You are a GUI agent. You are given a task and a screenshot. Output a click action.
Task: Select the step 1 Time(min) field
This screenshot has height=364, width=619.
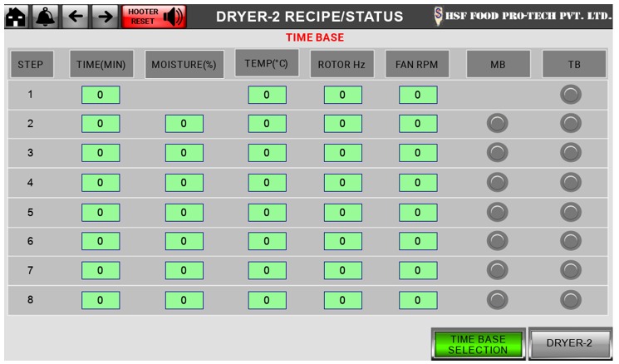(101, 95)
